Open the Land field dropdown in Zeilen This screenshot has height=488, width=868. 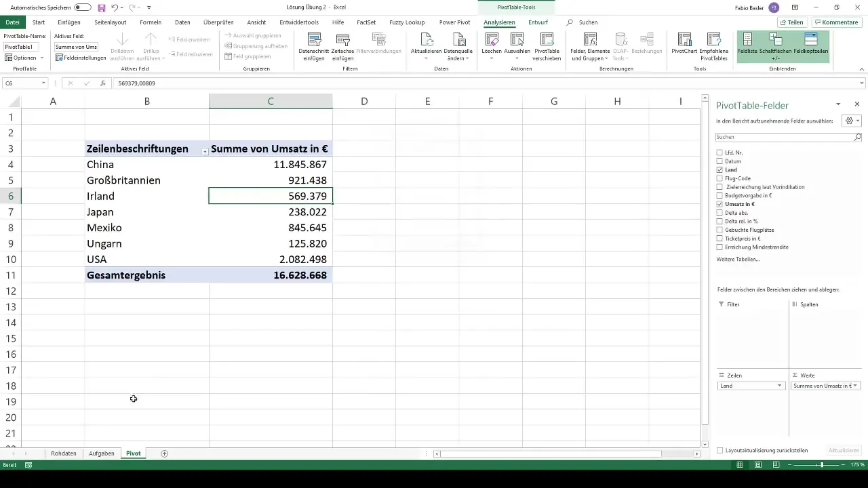(x=779, y=386)
